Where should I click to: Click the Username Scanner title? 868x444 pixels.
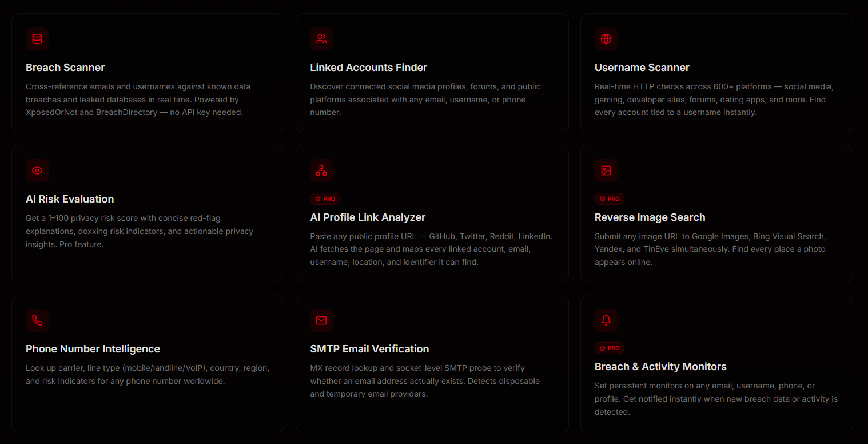tap(642, 67)
